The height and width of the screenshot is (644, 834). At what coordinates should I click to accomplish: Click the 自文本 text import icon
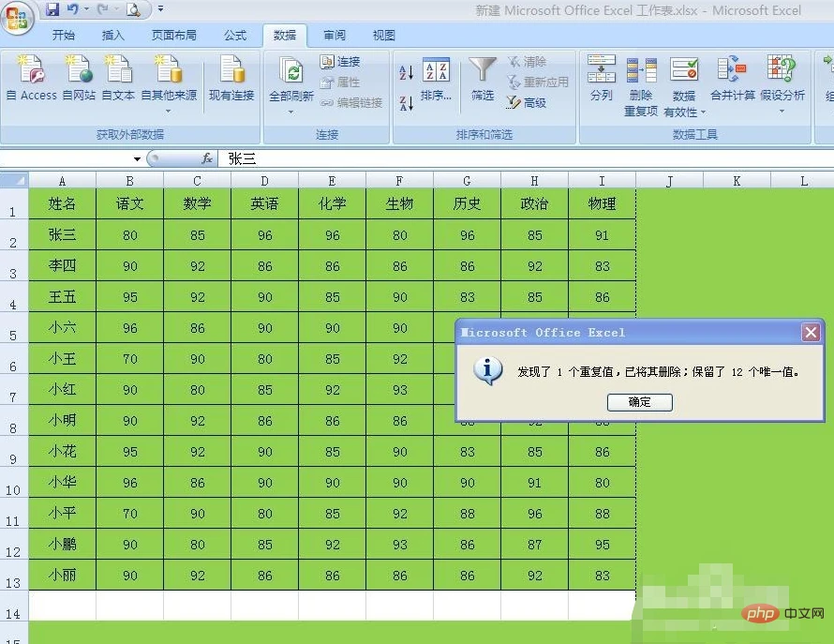point(118,70)
